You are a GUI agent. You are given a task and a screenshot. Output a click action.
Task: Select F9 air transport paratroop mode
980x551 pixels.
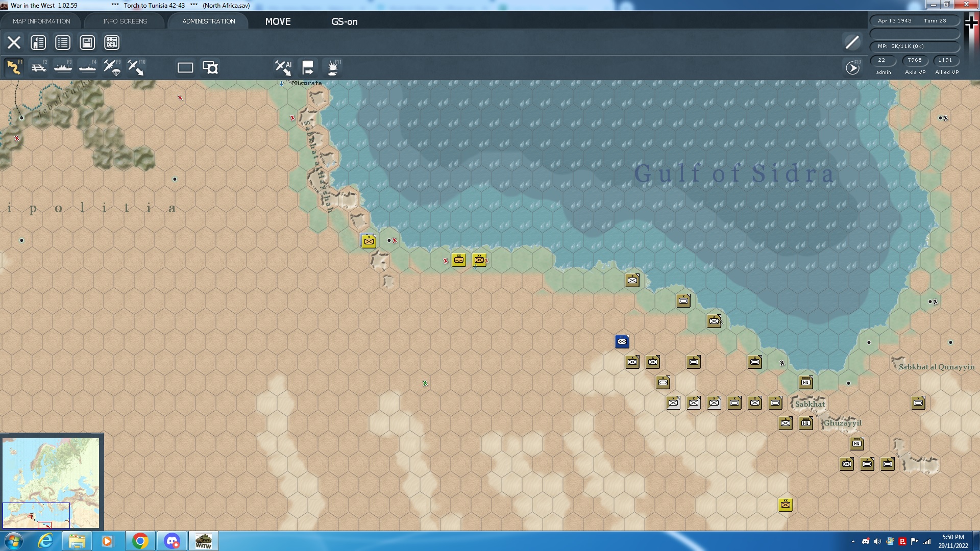pyautogui.click(x=112, y=67)
